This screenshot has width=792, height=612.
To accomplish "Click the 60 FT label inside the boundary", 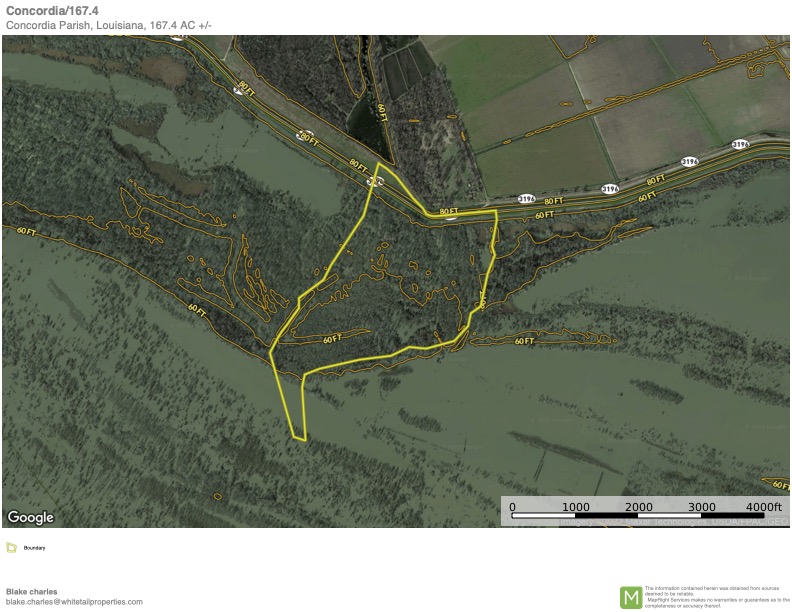I will tap(332, 339).
